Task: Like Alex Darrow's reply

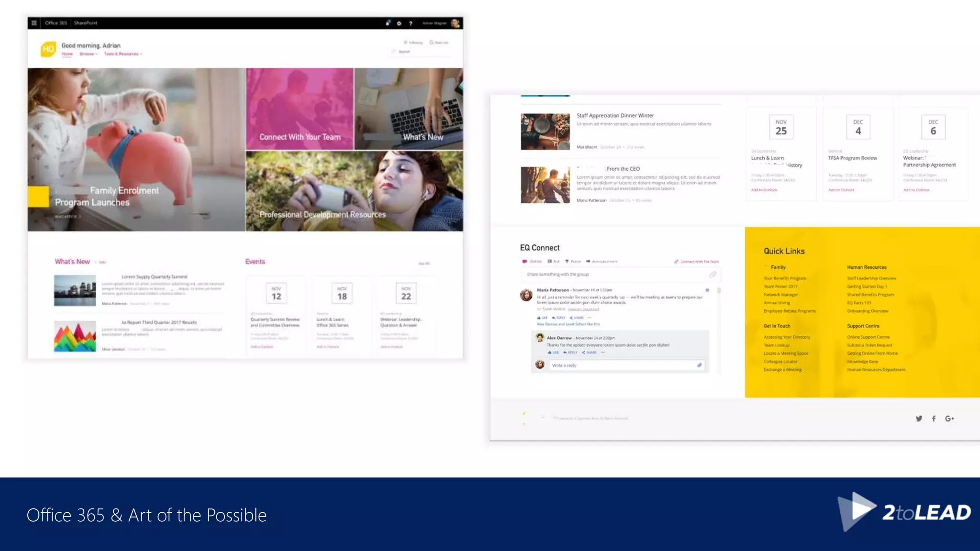Action: [x=553, y=353]
